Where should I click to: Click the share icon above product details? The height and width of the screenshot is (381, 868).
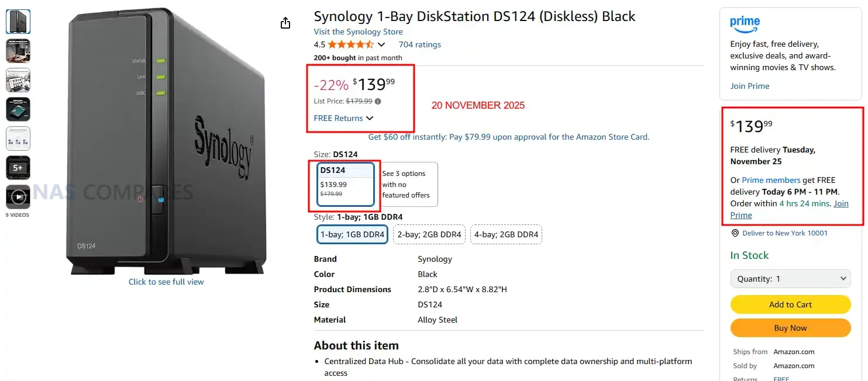pyautogui.click(x=285, y=23)
